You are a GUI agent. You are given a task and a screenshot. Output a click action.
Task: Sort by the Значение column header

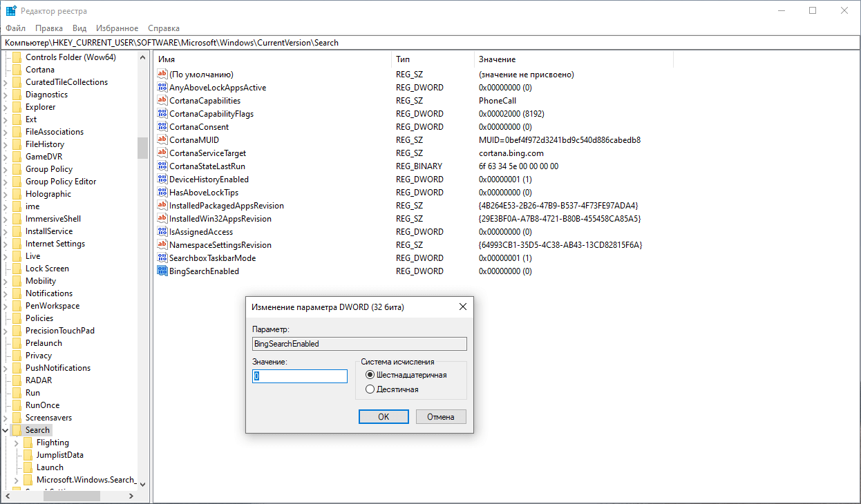[x=574, y=59]
